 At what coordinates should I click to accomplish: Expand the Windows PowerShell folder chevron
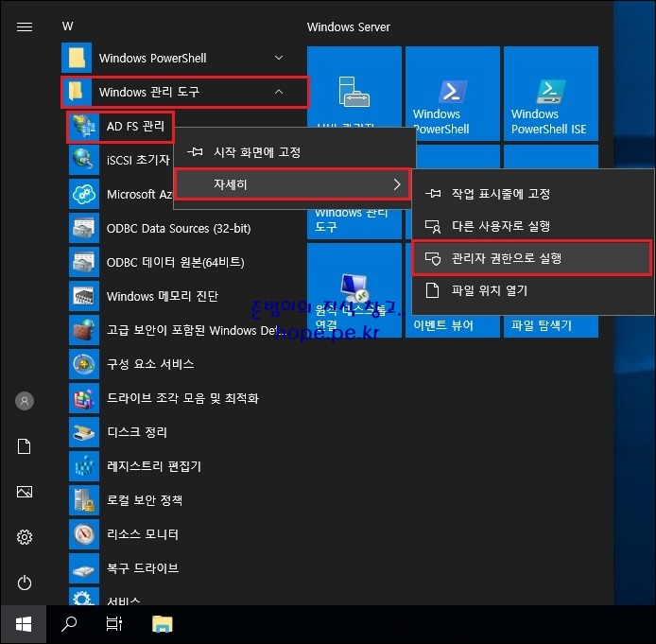pyautogui.click(x=279, y=58)
